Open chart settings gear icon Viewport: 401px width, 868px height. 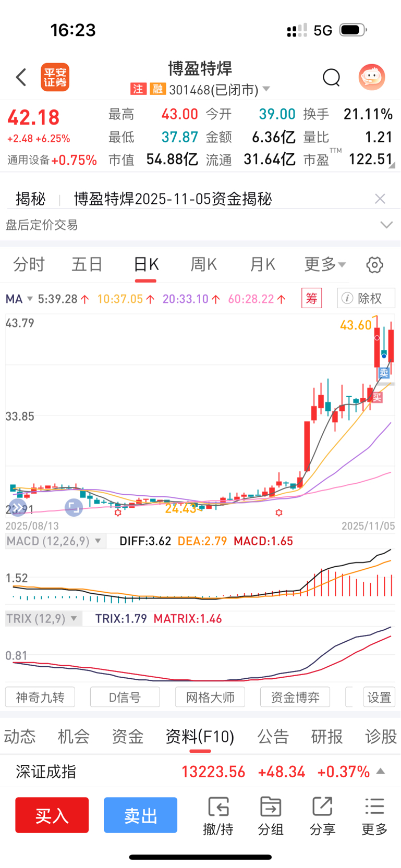(374, 265)
